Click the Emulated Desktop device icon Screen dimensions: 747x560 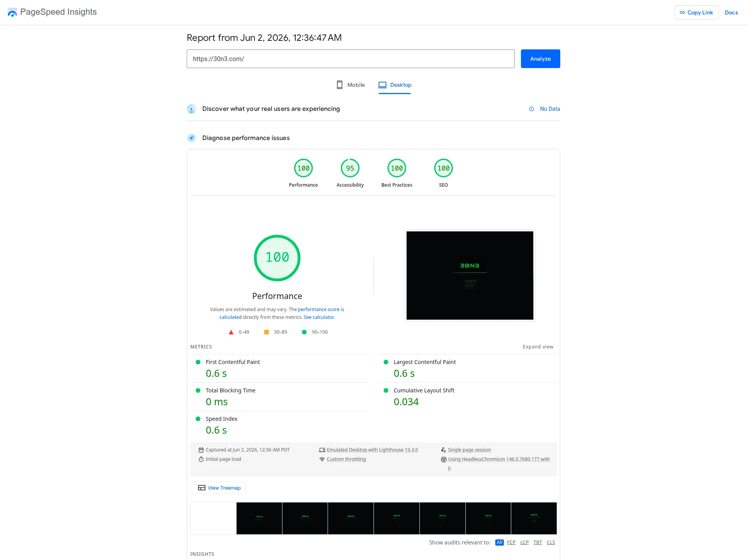[x=322, y=450]
